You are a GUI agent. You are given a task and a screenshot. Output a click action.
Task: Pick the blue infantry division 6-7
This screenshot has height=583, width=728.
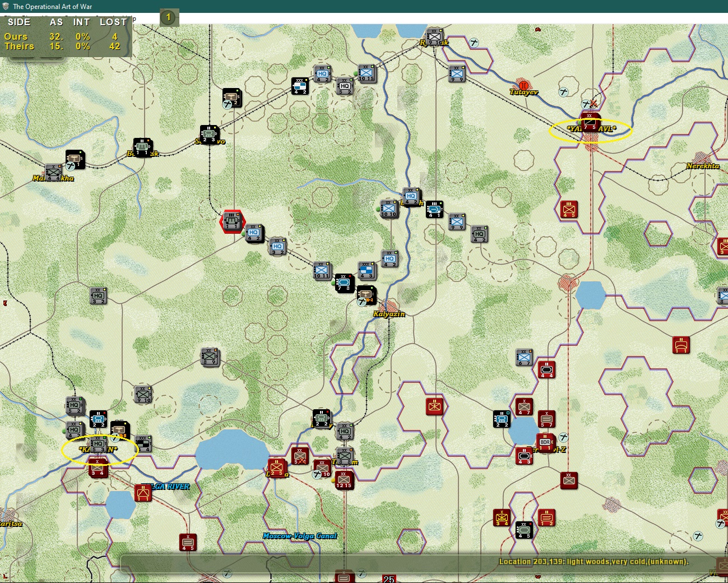coord(524,358)
